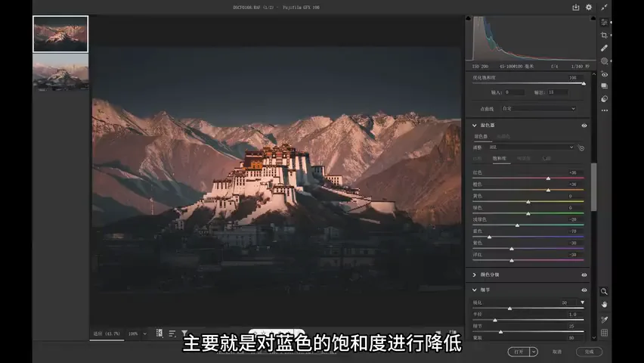Toggle visibility eye of 颜色分级 panel
The image size is (644, 363).
tap(584, 275)
